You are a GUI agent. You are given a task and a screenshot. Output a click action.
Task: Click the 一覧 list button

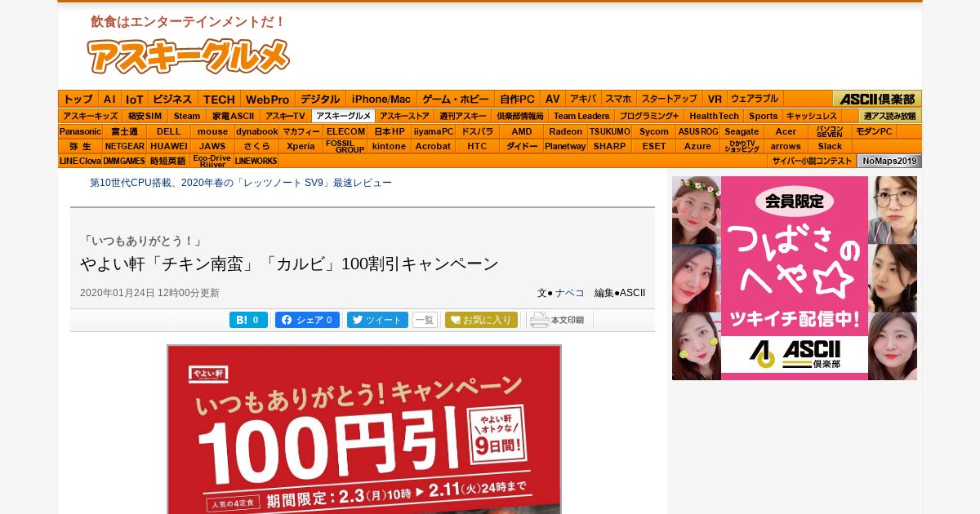tap(425, 320)
